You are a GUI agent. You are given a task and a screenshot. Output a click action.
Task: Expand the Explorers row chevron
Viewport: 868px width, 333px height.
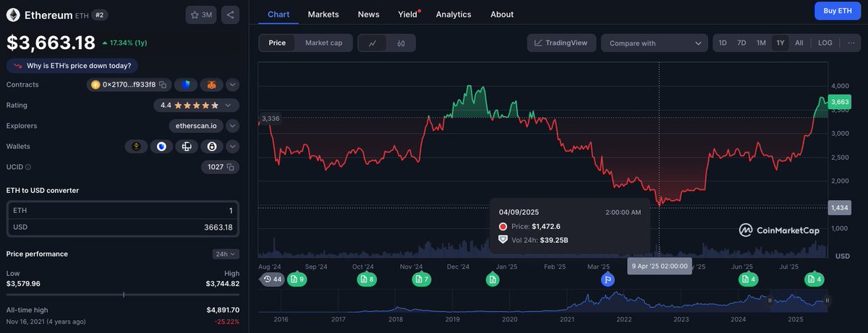(232, 126)
